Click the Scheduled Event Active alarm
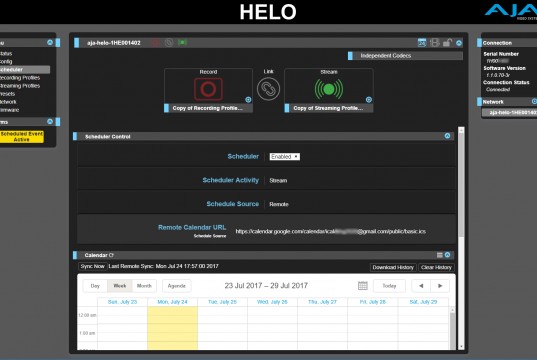Image resolution: width=537 pixels, height=360 pixels. tap(22, 137)
